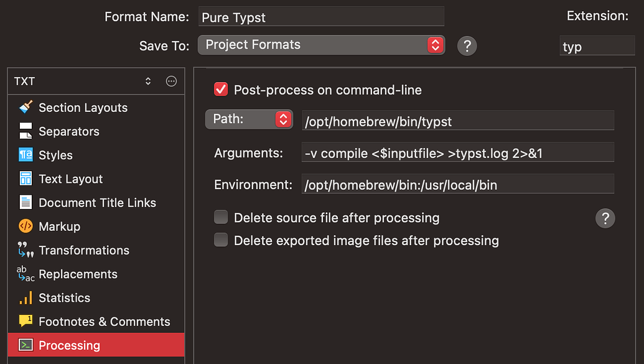
Task: Uncheck Post-process on command-line
Action: pos(221,89)
